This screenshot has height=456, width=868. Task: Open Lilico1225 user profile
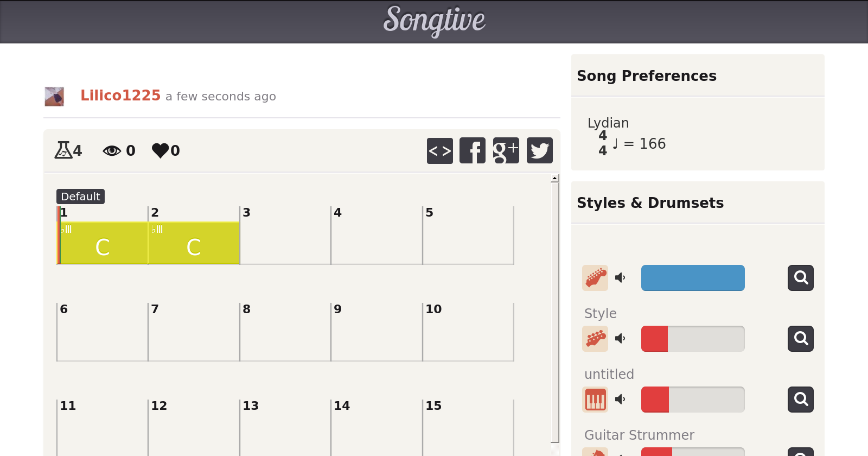(x=120, y=96)
